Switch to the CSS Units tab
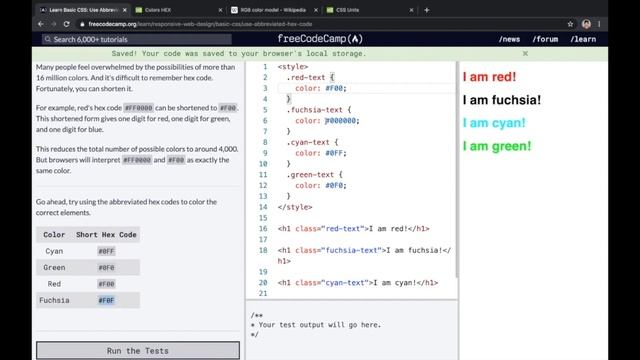This screenshot has height=360, width=640. [x=370, y=10]
